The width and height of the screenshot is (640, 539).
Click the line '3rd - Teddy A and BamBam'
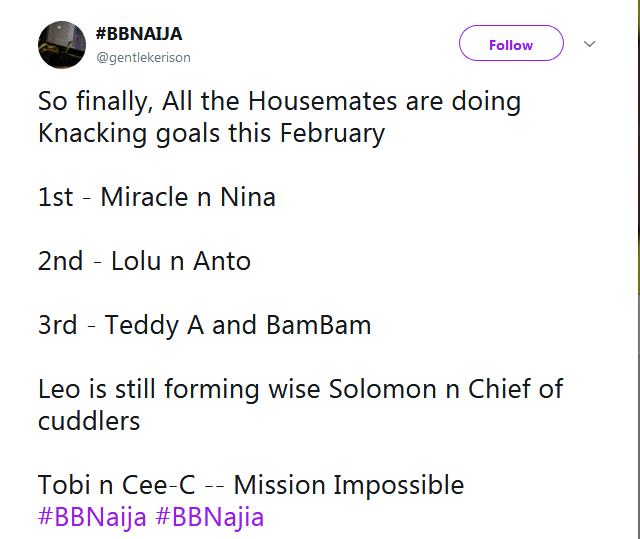[x=204, y=325]
